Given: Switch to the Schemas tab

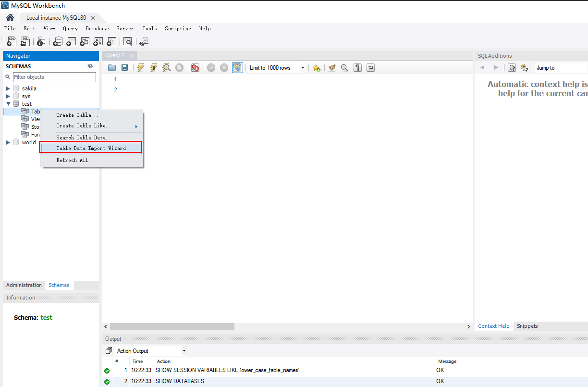Looking at the screenshot, I should [x=59, y=285].
